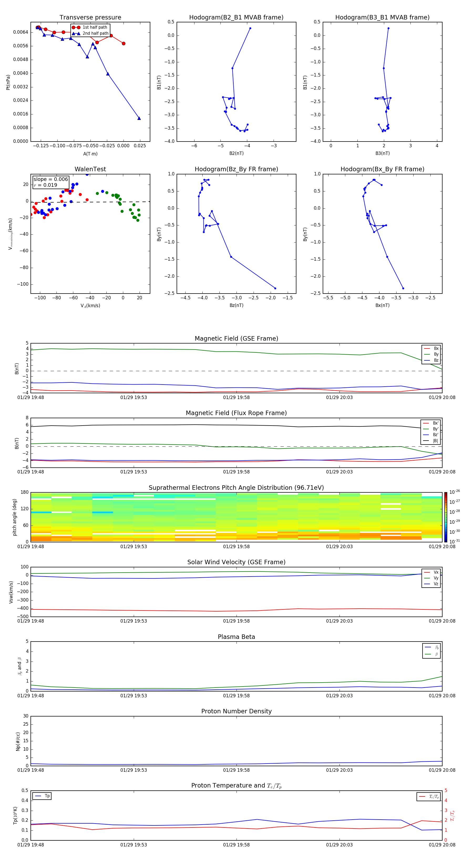Screen dimensions: 473x868
Task: Click the '01/29 19:58' tick under Proton Number Density
Action: [x=236, y=771]
